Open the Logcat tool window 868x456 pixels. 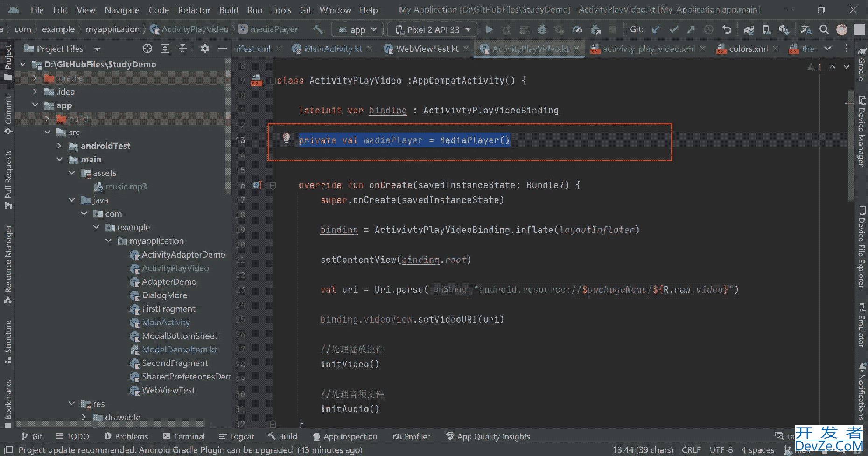236,436
